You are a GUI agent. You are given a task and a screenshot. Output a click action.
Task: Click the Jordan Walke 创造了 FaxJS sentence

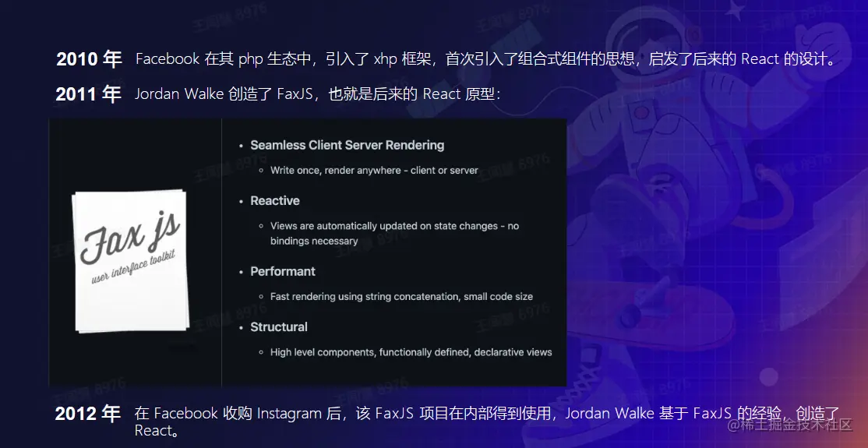[318, 94]
